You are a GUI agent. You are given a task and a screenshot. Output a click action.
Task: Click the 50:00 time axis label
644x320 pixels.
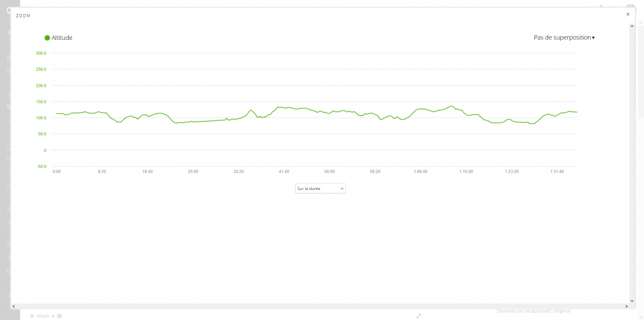point(330,171)
